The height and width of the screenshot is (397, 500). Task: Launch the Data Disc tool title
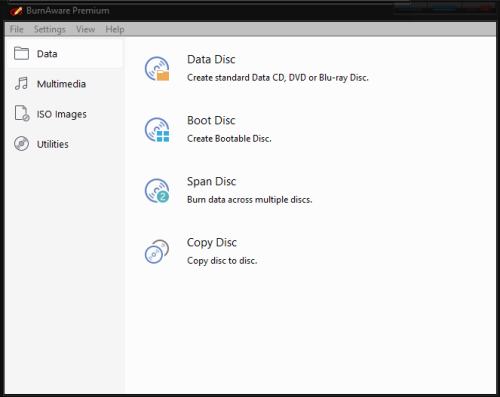[x=211, y=59]
